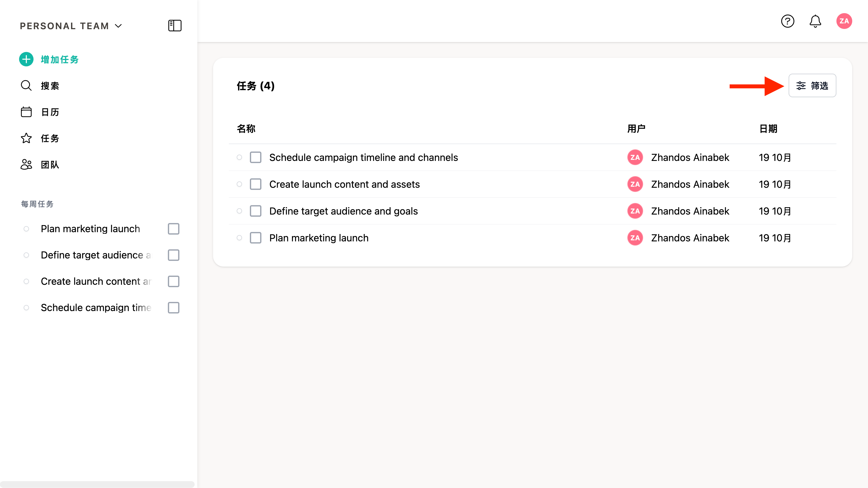Click the 日期 column header
This screenshot has width=868, height=488.
click(x=768, y=129)
